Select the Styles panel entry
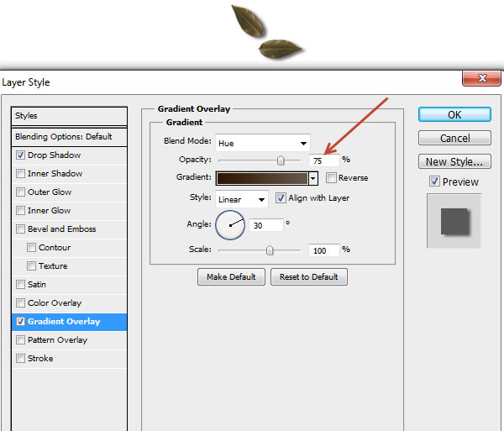 pyautogui.click(x=69, y=116)
